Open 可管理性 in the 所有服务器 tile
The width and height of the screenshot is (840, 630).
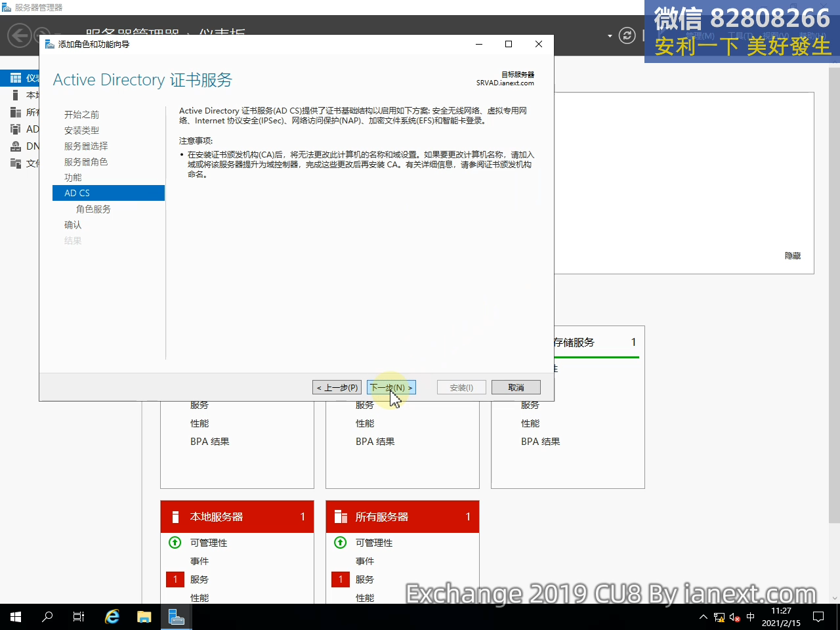coord(374,543)
